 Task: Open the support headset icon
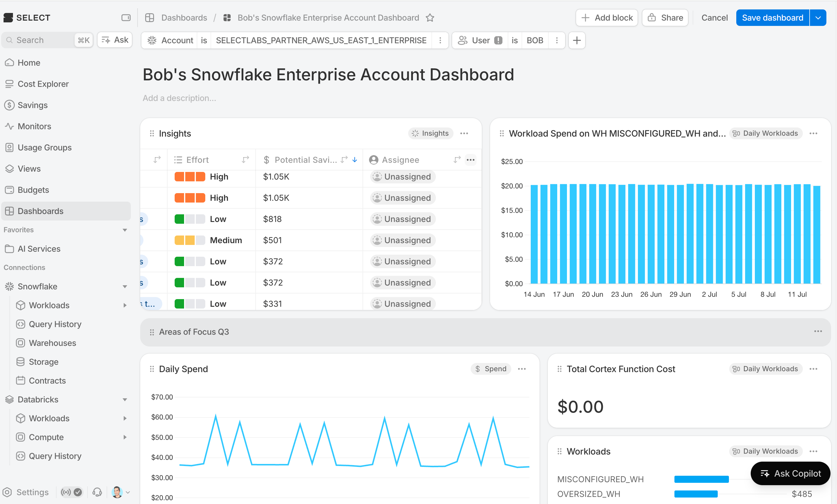pyautogui.click(x=97, y=492)
